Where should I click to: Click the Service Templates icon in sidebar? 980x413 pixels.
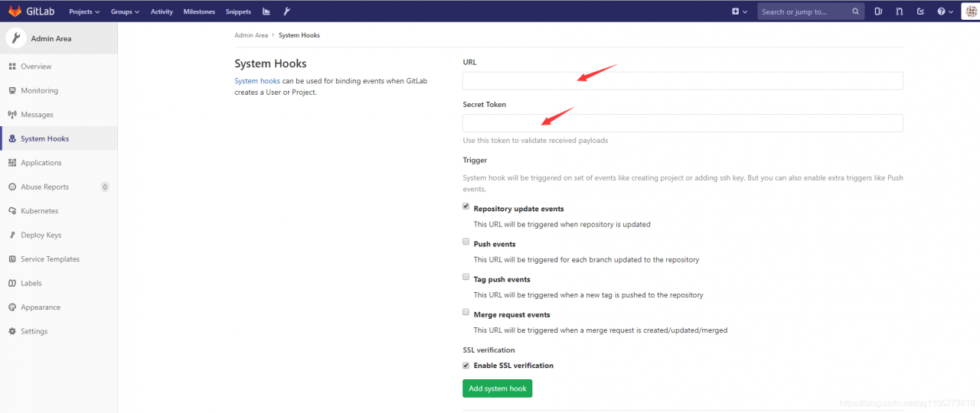point(12,259)
